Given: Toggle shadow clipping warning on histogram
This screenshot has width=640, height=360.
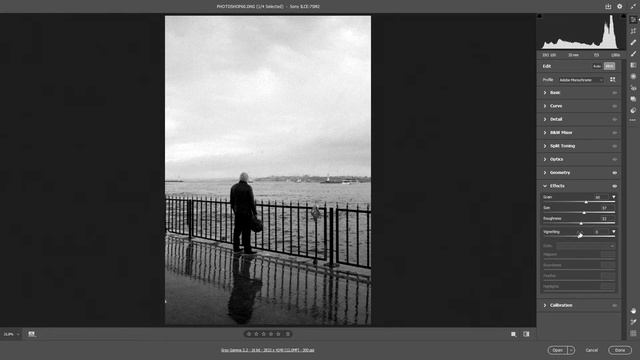Looking at the screenshot, I should pos(540,16).
